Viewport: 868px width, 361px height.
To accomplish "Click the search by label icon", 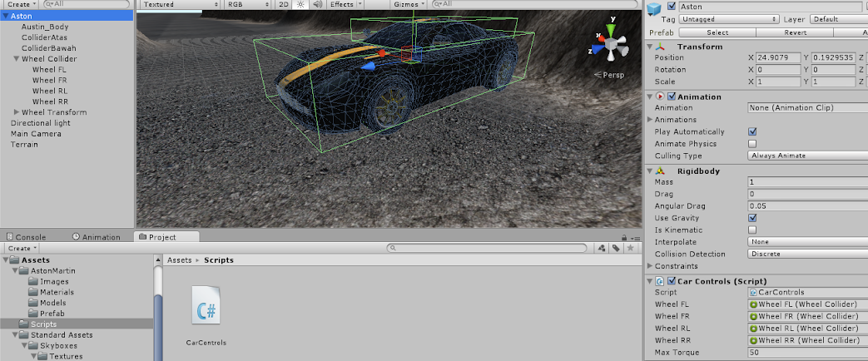I will point(615,248).
